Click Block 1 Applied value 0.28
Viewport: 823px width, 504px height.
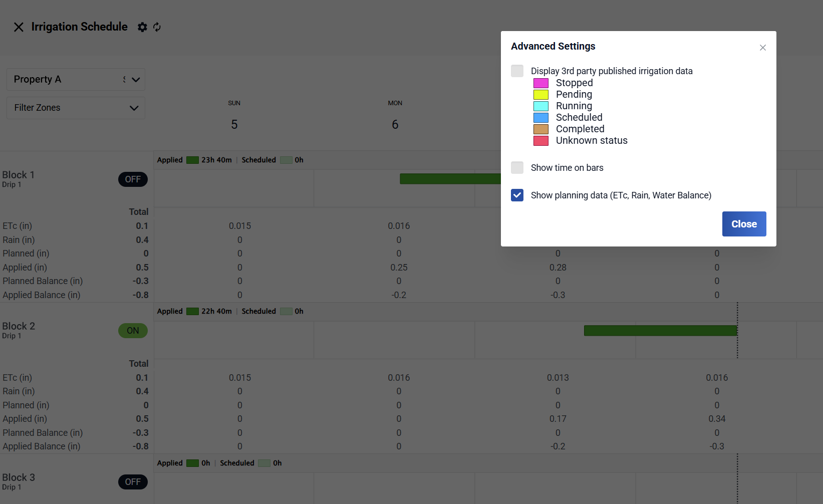(558, 268)
